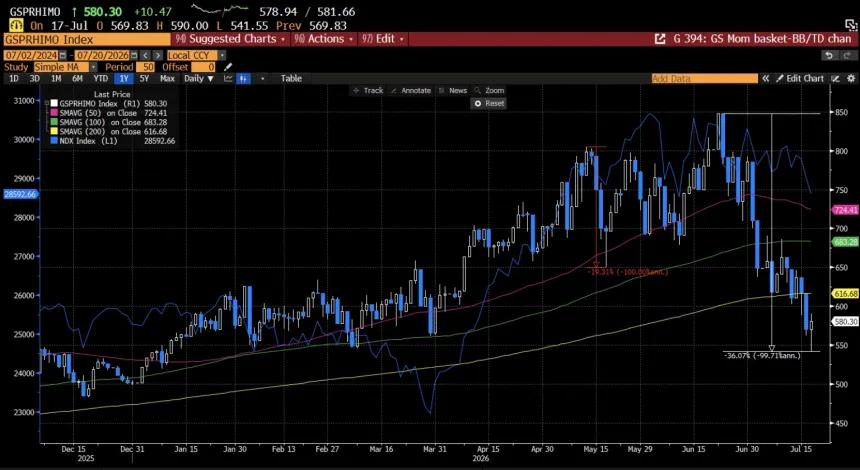Shift date range backward with left arrow
Viewport: 860px width, 470px height.
[145, 55]
